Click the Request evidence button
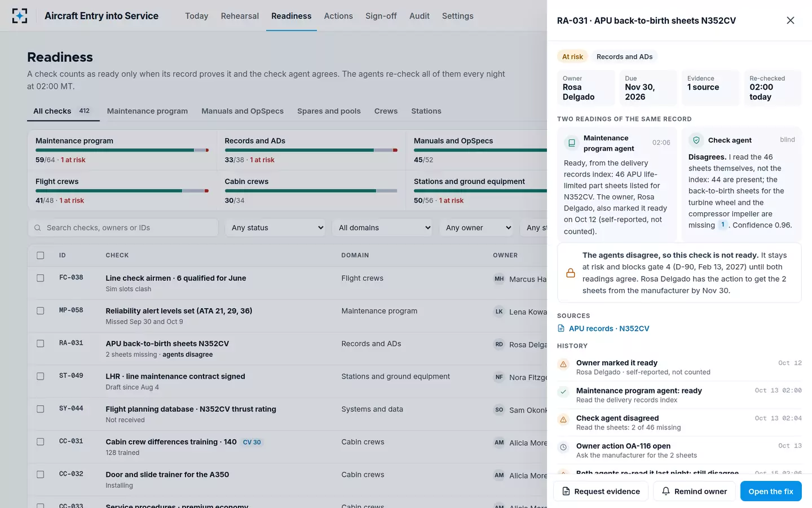 coord(601,491)
